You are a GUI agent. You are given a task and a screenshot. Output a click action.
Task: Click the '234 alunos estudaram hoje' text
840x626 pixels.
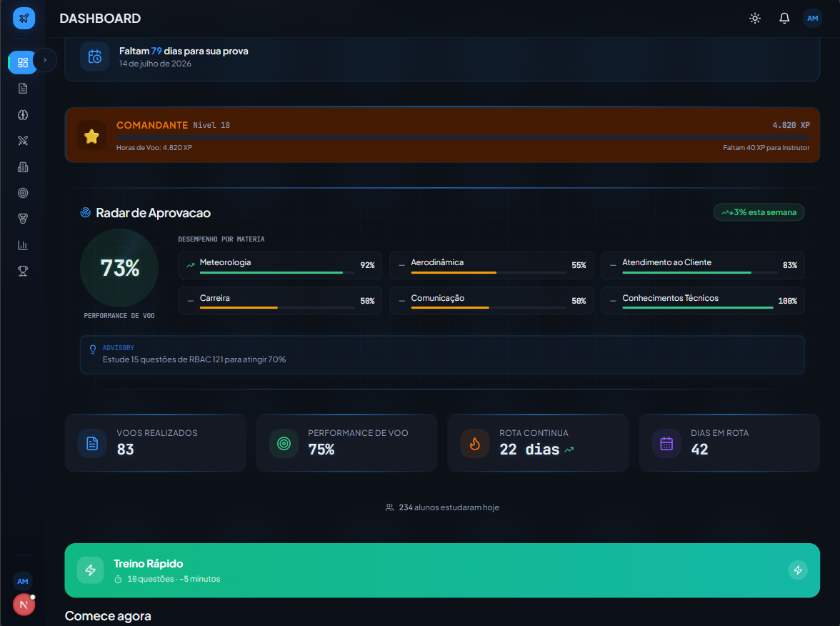pyautogui.click(x=449, y=507)
